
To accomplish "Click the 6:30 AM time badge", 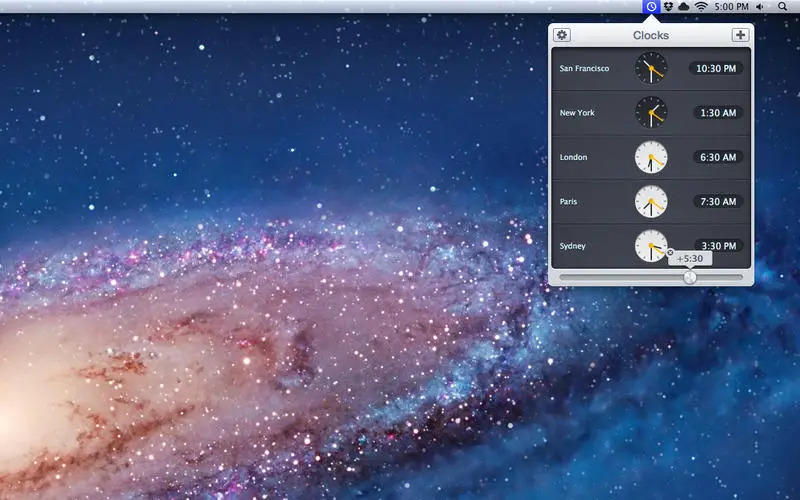I will coord(718,157).
